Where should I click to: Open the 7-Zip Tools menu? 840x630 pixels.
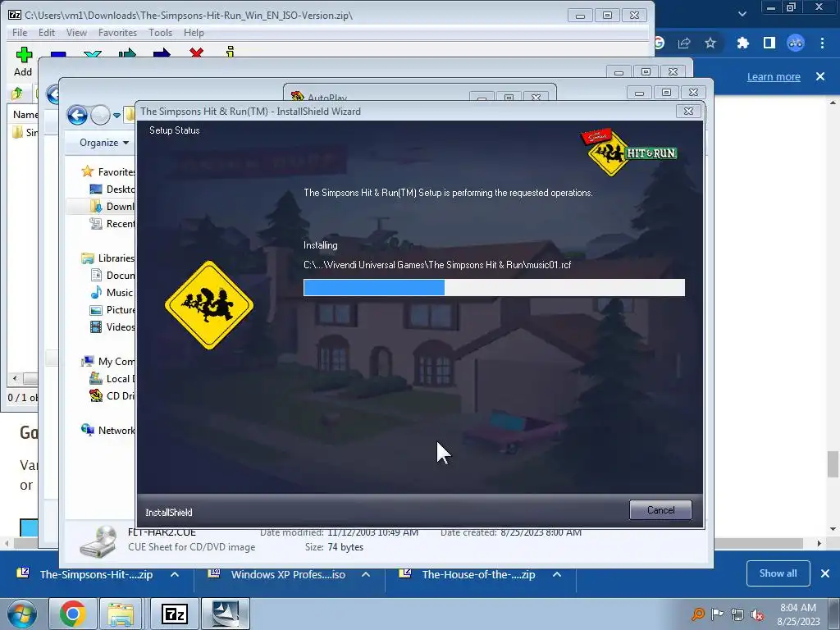pos(160,33)
